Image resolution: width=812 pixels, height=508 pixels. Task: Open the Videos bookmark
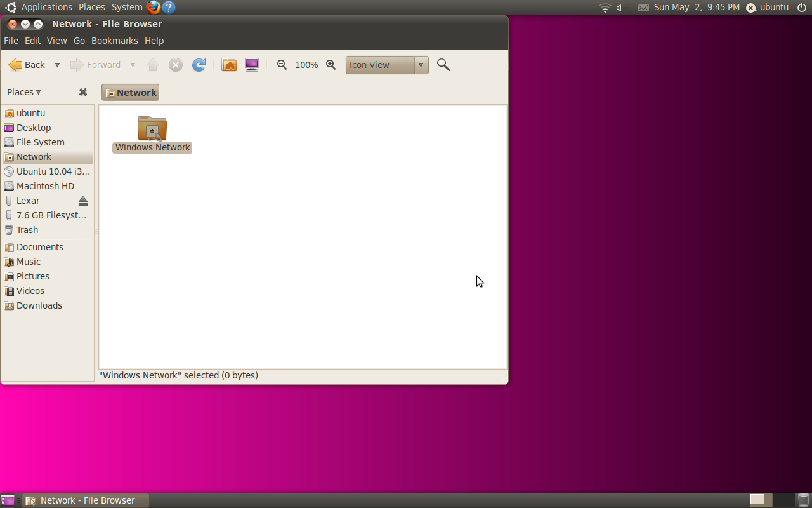pyautogui.click(x=48, y=291)
